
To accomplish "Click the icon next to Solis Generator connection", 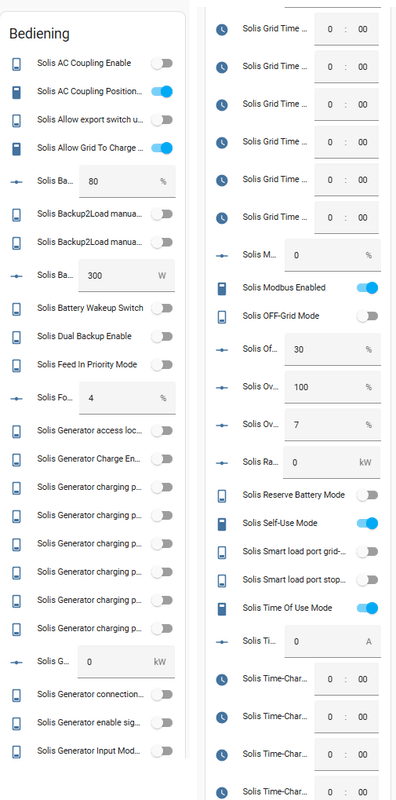I will (17, 695).
